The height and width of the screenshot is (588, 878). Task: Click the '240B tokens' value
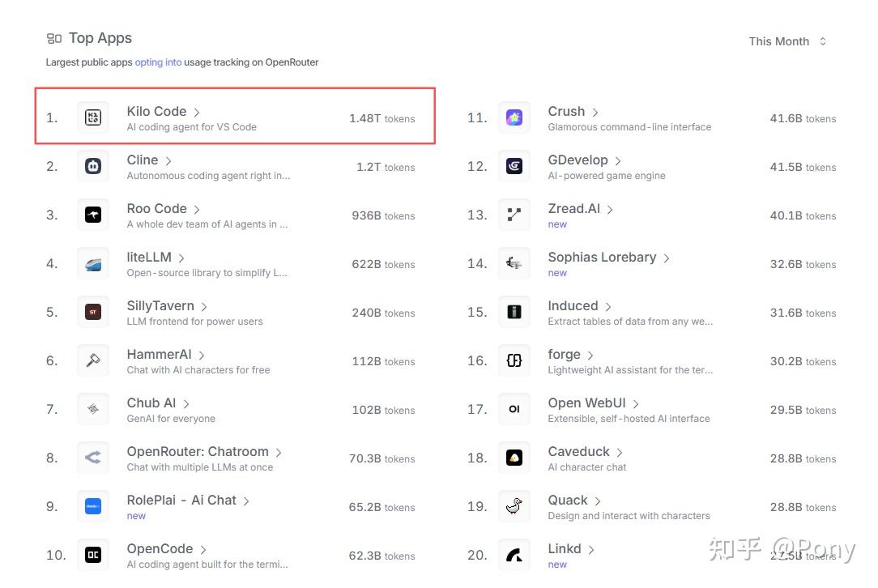(x=384, y=313)
